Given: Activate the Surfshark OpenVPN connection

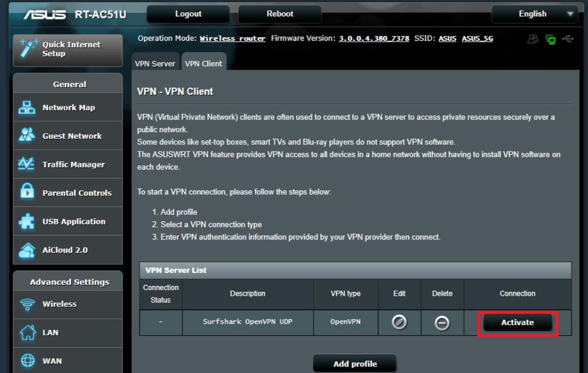Looking at the screenshot, I should 517,322.
